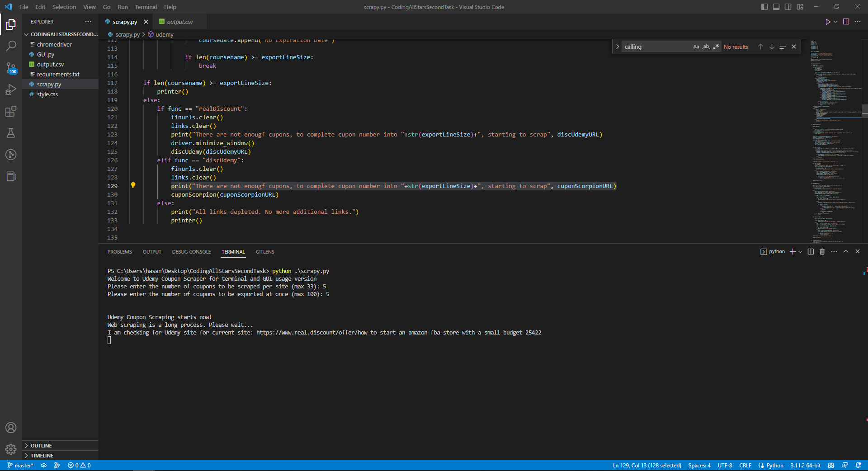Open a new terminal
Screen dimensions: 868x471
coord(793,252)
